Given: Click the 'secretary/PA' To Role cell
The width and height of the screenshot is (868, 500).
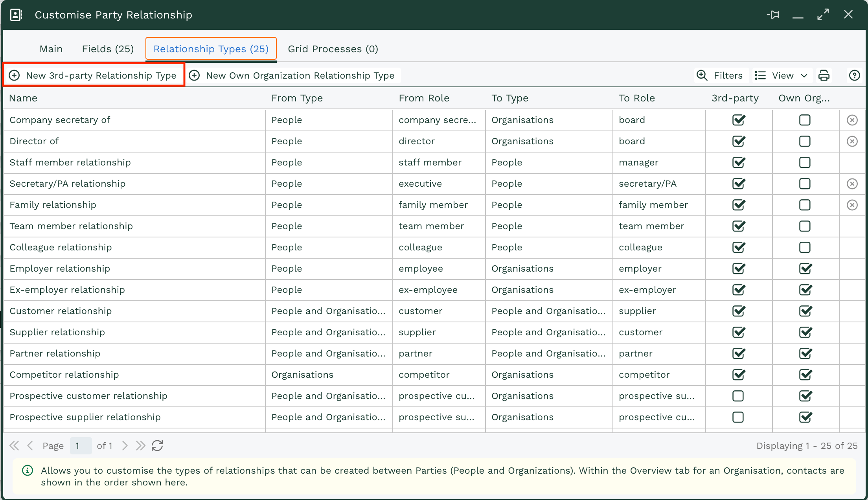Looking at the screenshot, I should (x=659, y=184).
